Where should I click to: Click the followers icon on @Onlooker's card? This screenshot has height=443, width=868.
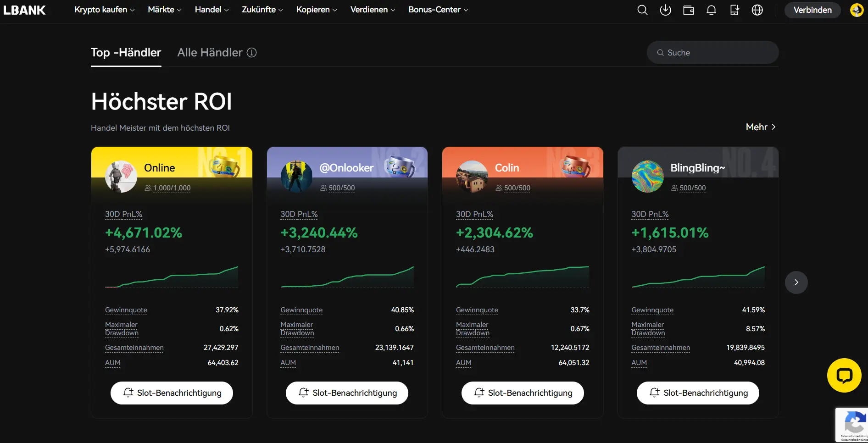coord(323,188)
